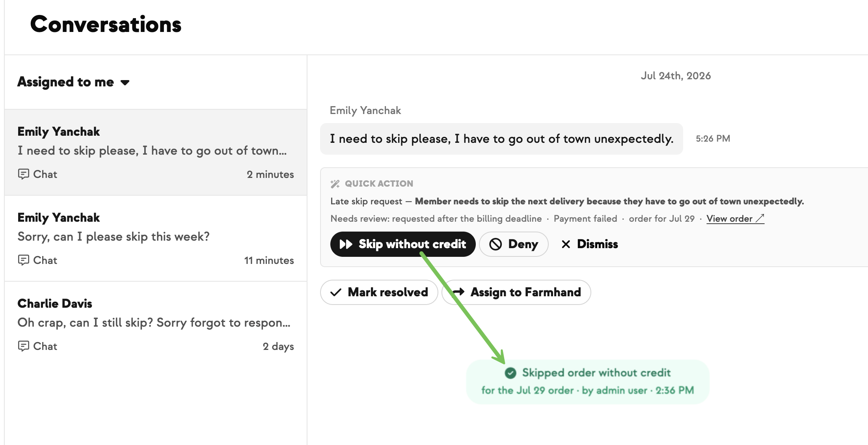Mark the conversation resolved

point(379,292)
